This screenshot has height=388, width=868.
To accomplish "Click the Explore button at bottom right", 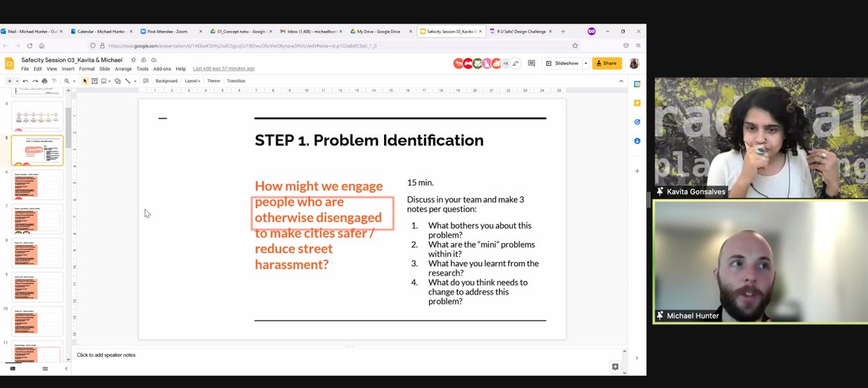I will pyautogui.click(x=615, y=367).
